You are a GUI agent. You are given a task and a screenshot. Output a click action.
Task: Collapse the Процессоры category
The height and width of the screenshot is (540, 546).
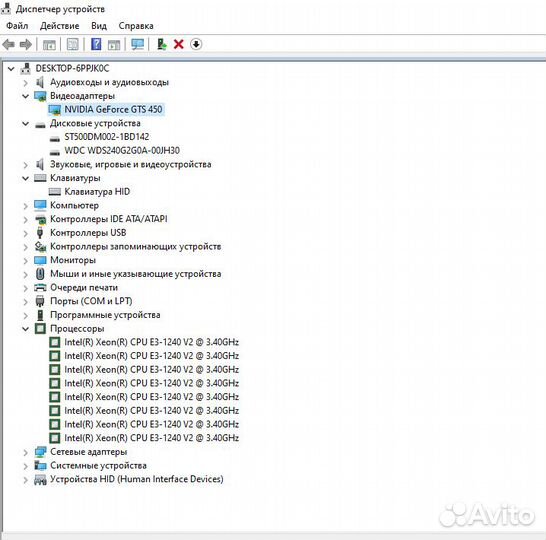[25, 329]
